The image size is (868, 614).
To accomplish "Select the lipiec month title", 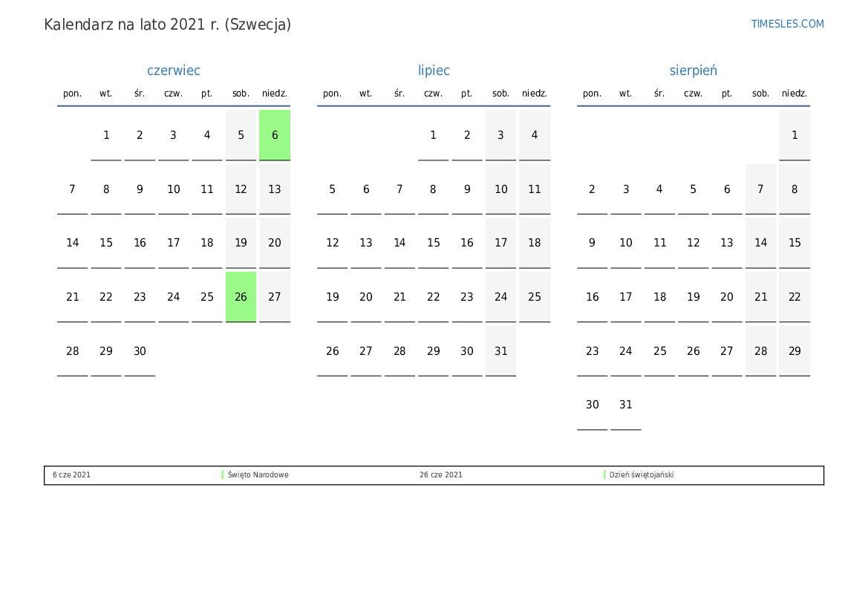I will (x=434, y=71).
